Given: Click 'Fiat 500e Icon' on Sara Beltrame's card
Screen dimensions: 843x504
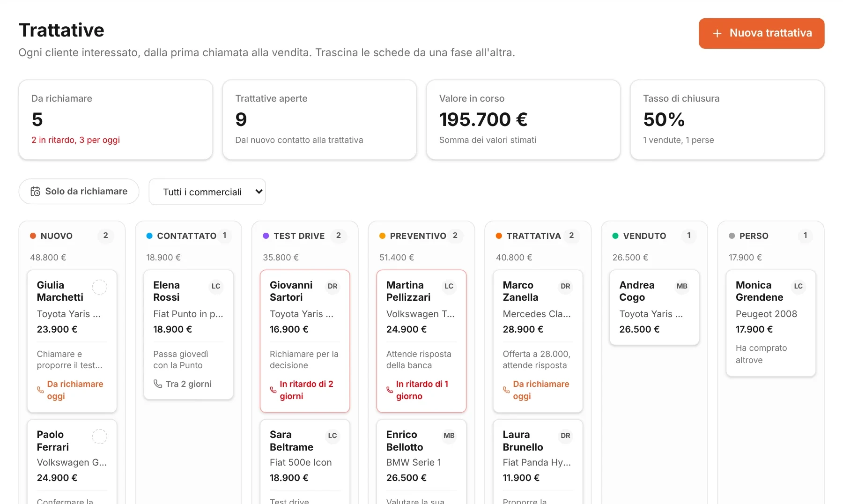Looking at the screenshot, I should tap(301, 462).
